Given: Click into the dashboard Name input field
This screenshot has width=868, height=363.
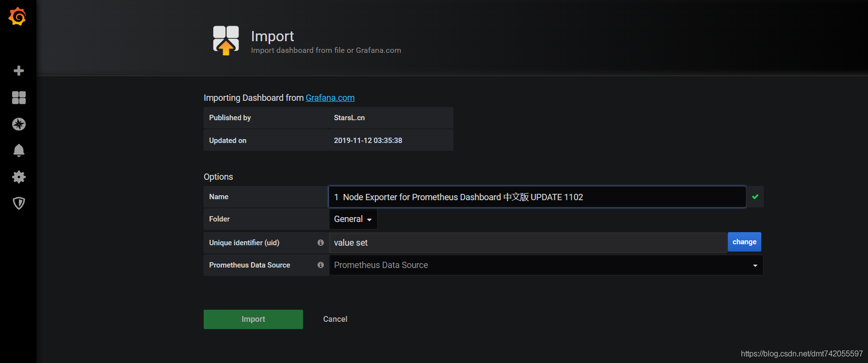Looking at the screenshot, I should tap(537, 197).
